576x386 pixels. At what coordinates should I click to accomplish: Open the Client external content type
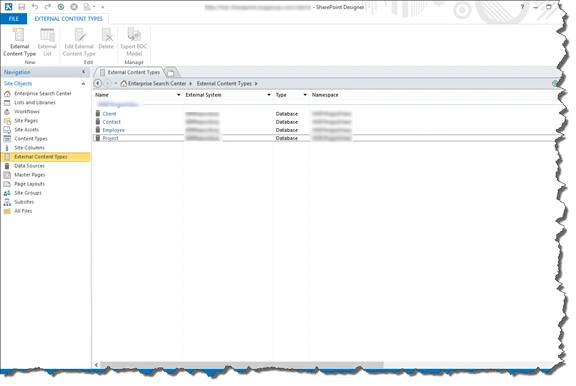(x=109, y=114)
